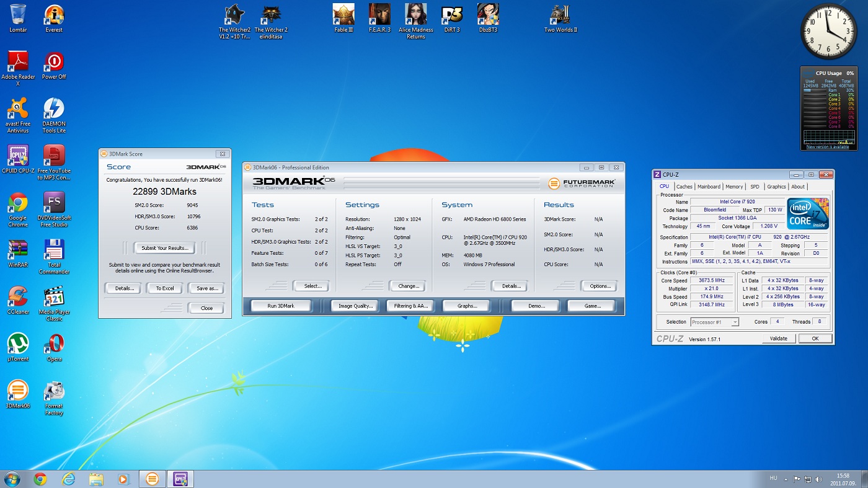Switch to CPU-Z taskbar button

click(180, 479)
